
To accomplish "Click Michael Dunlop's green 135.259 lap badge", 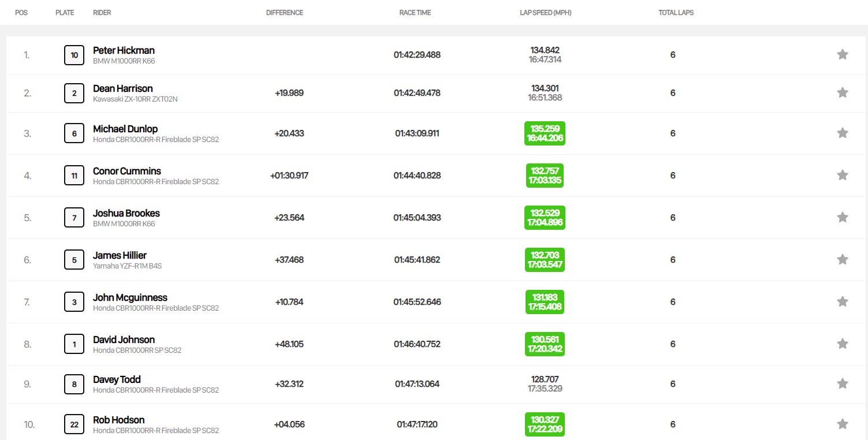I will tap(545, 133).
